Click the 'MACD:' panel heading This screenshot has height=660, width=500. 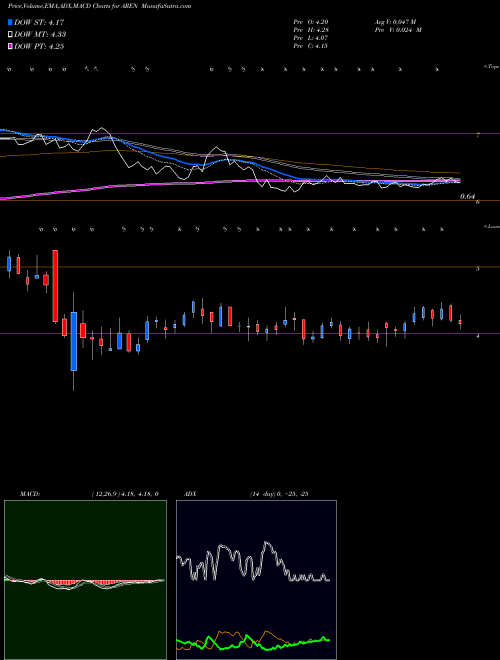click(30, 494)
